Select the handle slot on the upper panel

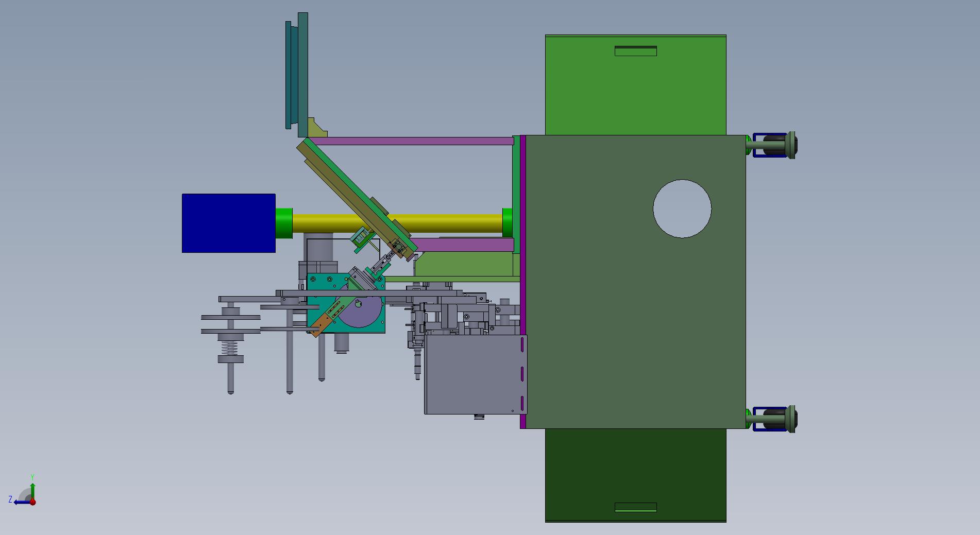[635, 51]
